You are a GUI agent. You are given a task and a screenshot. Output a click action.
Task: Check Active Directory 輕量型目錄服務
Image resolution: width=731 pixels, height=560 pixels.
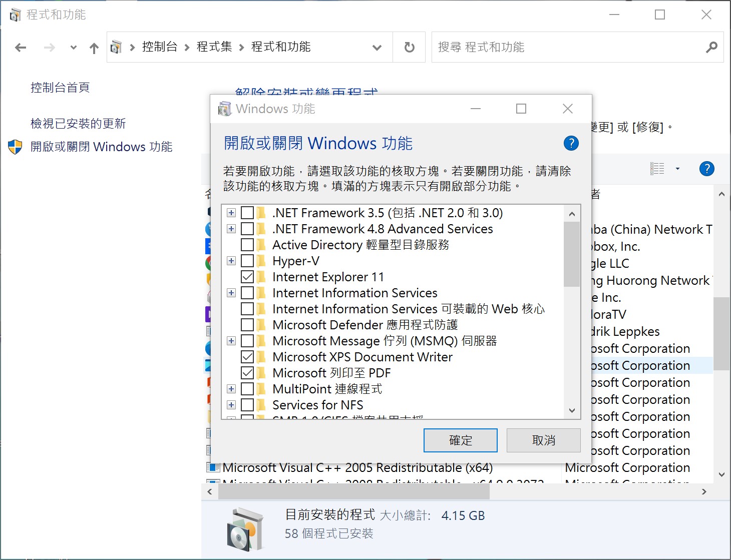(247, 245)
